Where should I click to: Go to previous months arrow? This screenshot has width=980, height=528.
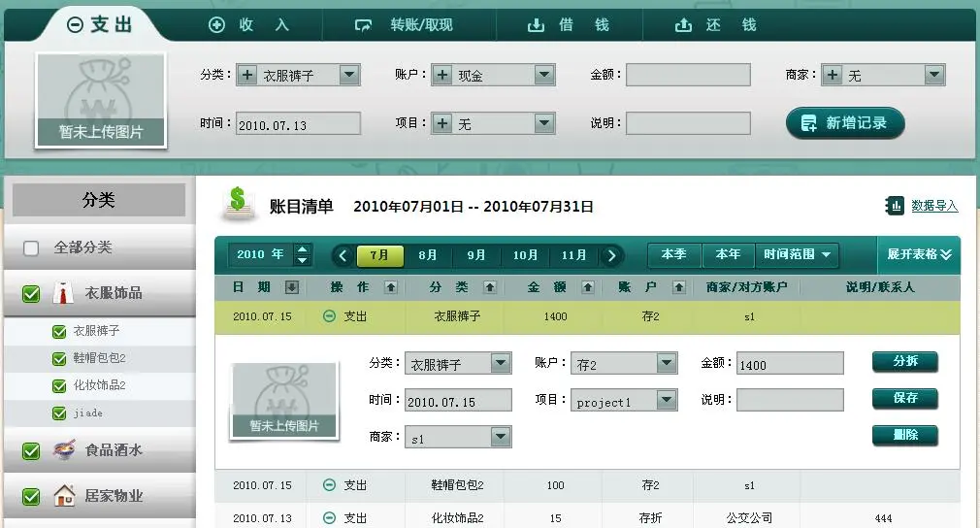pyautogui.click(x=343, y=255)
